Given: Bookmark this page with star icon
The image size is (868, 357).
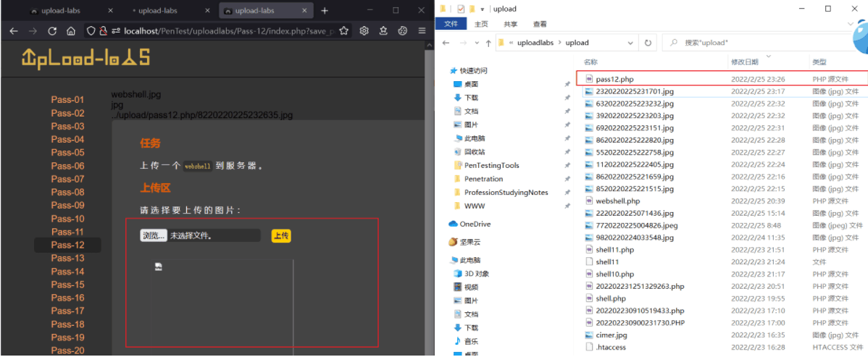Looking at the screenshot, I should point(343,31).
